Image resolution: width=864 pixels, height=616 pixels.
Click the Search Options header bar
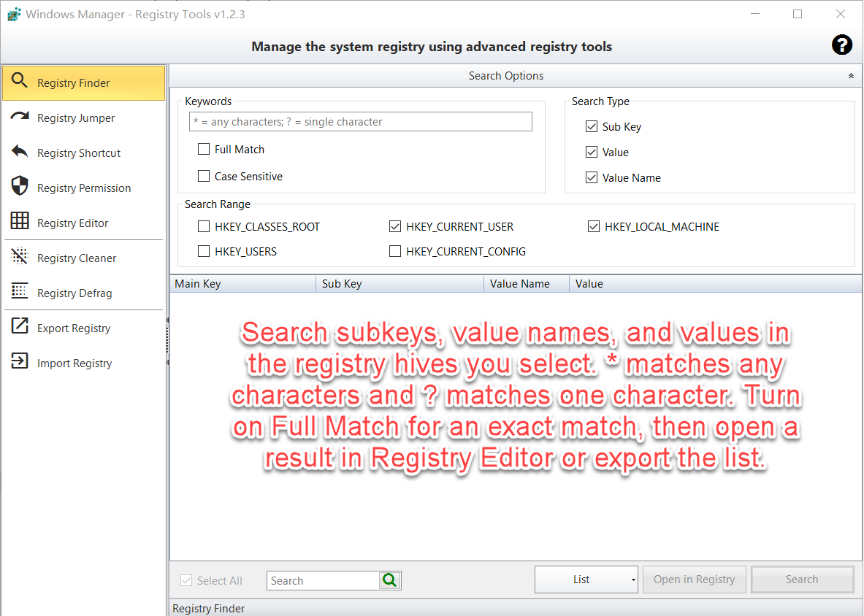[x=515, y=76]
